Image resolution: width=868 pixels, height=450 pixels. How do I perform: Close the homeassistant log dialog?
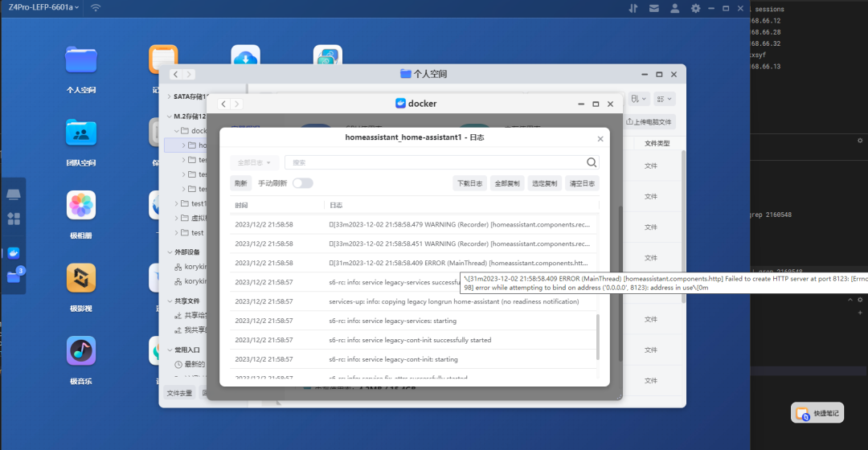tap(600, 139)
